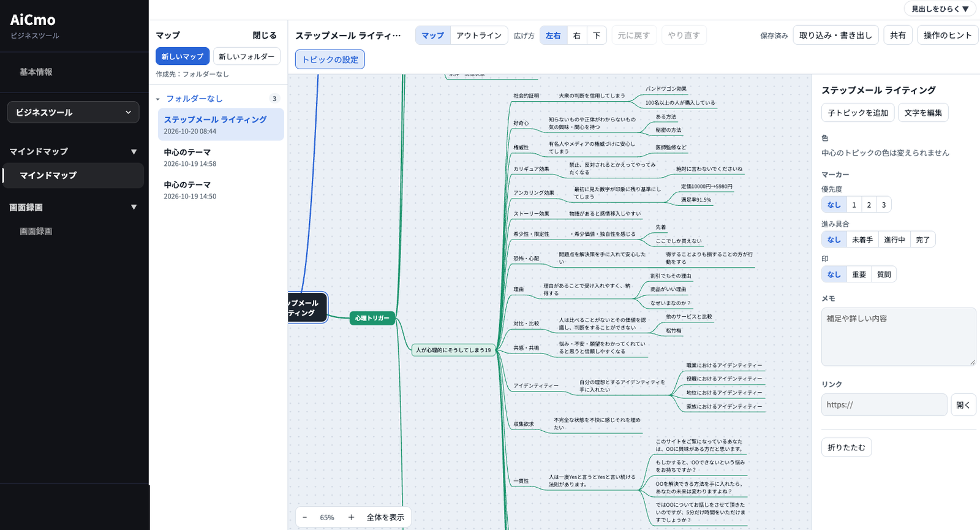Set priority marker to 3

coord(883,205)
